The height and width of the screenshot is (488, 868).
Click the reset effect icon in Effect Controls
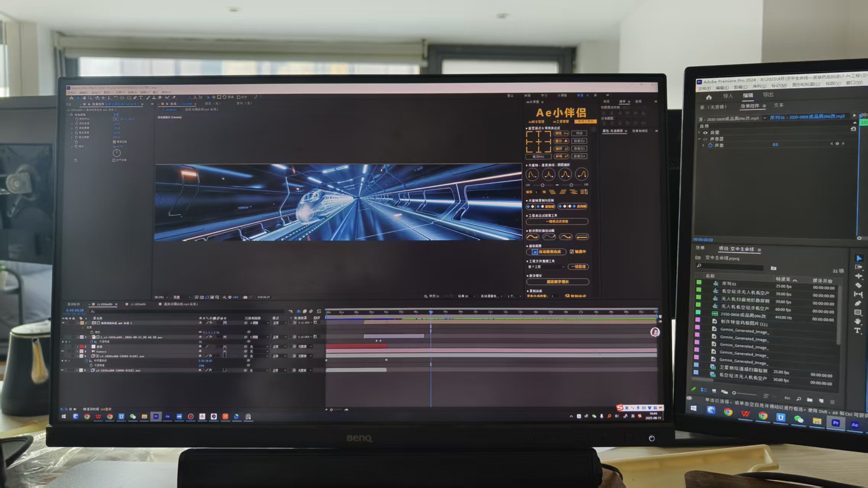pos(853,129)
